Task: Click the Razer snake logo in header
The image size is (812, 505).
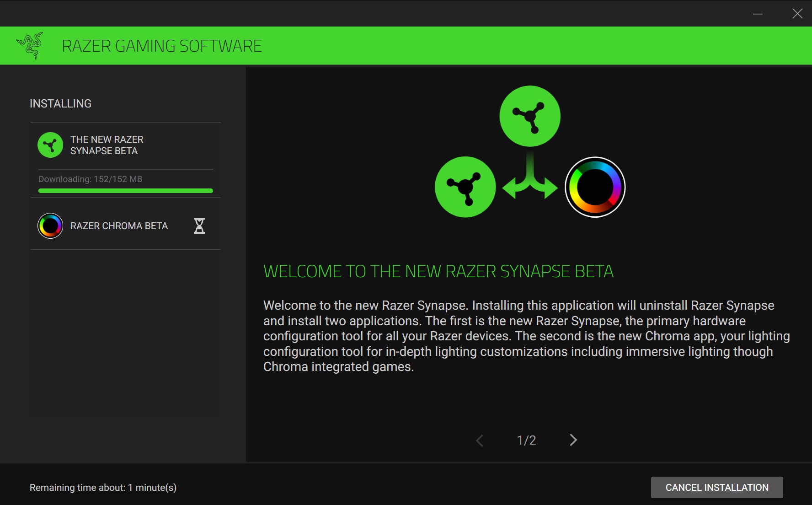Action: pos(30,45)
